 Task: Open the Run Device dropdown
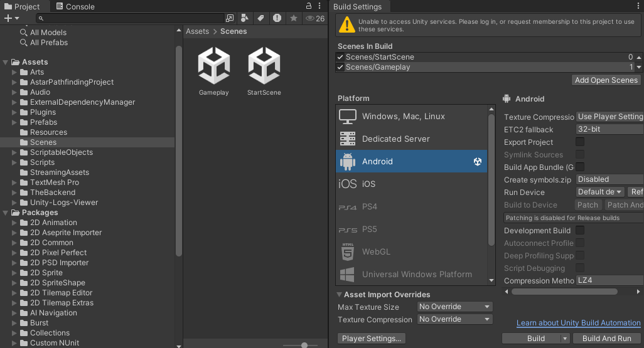(599, 192)
